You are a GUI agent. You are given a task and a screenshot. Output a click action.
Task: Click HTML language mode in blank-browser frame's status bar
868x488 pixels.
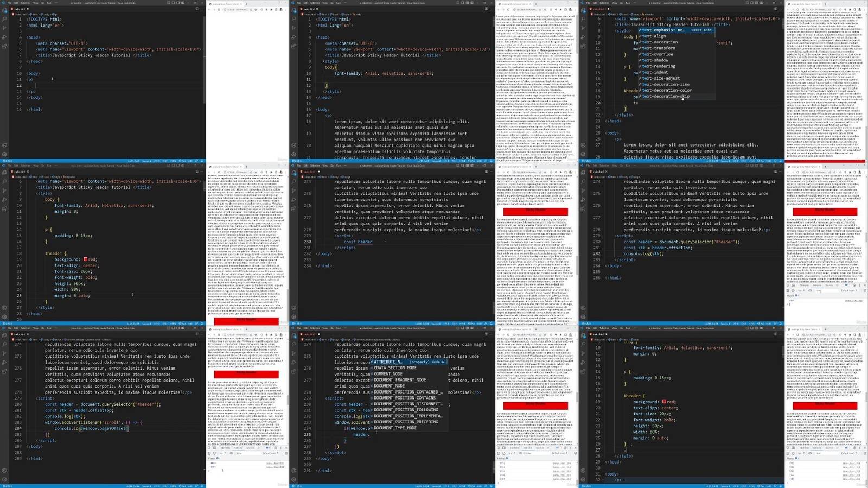click(x=174, y=161)
